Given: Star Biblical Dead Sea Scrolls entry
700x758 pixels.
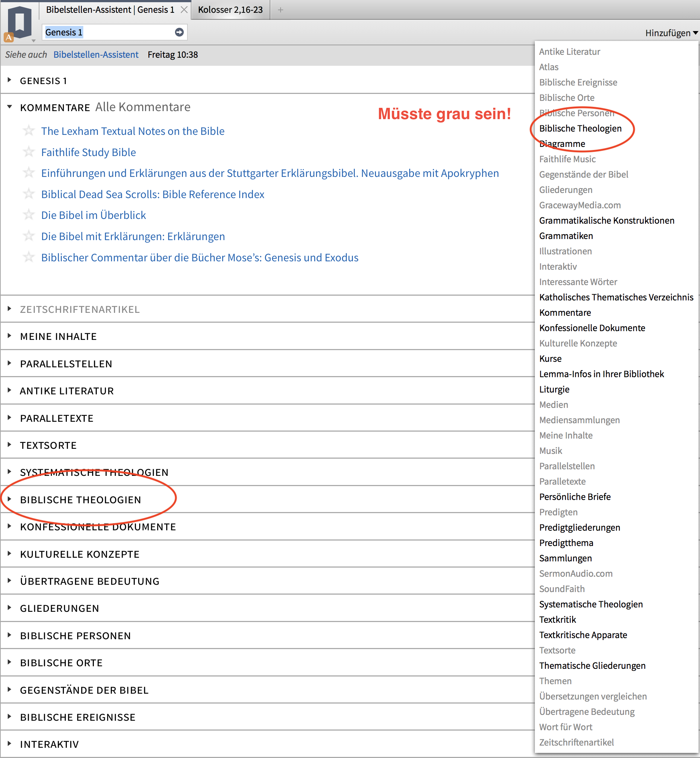Looking at the screenshot, I should pos(28,194).
